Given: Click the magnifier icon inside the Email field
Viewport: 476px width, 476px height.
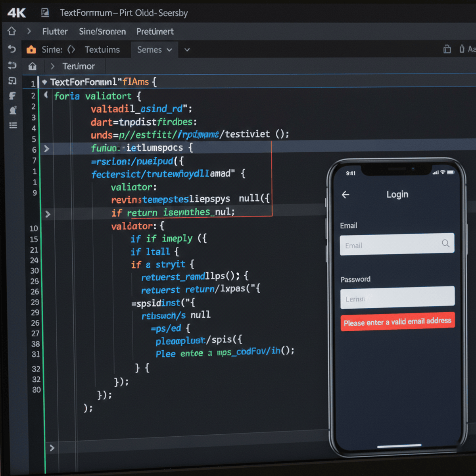Looking at the screenshot, I should point(445,243).
